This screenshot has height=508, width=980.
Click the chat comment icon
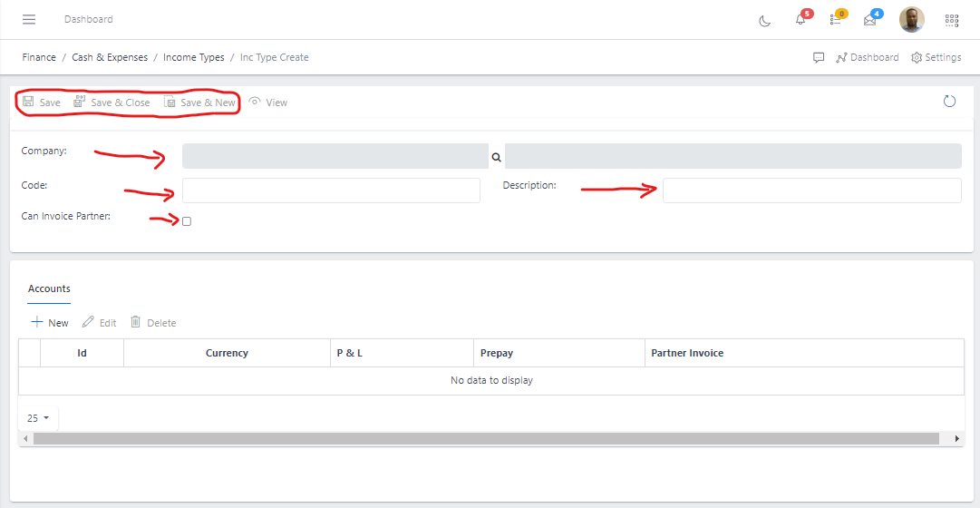[819, 57]
